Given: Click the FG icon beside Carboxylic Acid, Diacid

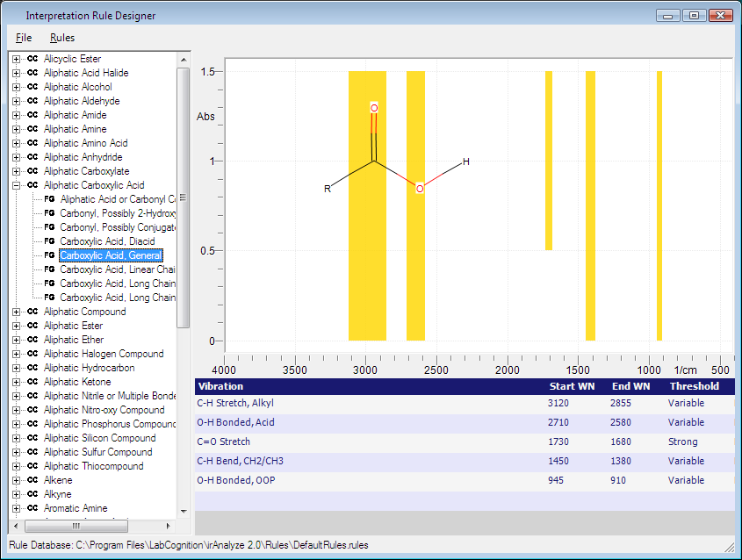Looking at the screenshot, I should (x=49, y=241).
